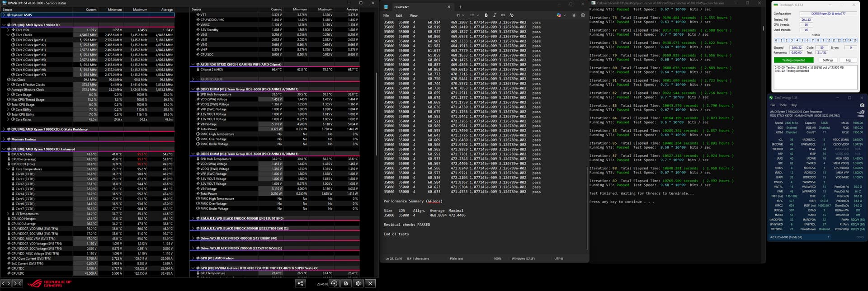Screen dimensions: 868x291
Task: Clear formatting in Notepad toolbar
Action: [x=511, y=15]
